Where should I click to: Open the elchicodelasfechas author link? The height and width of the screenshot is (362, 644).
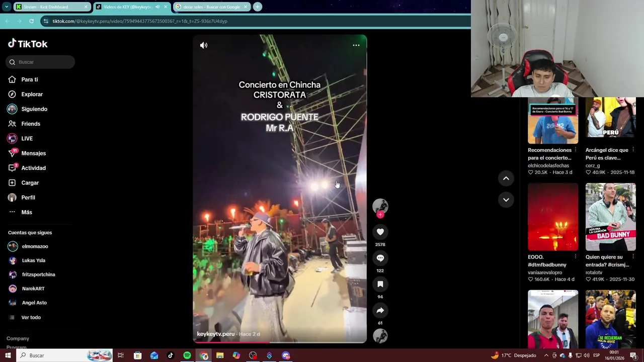click(548, 165)
